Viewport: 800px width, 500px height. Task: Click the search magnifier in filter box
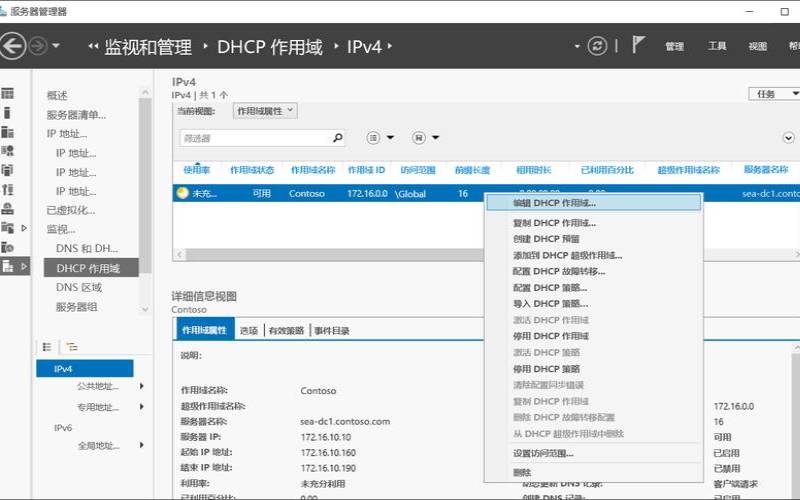(337, 138)
